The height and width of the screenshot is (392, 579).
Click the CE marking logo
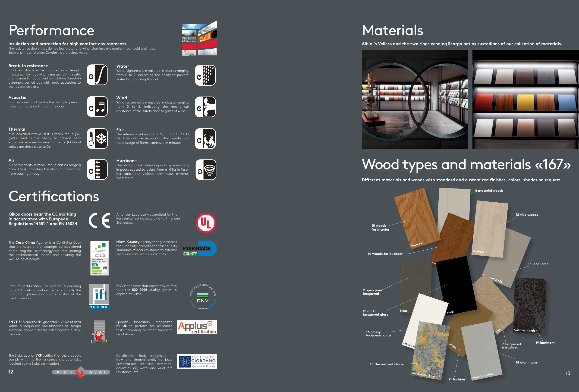click(x=99, y=220)
